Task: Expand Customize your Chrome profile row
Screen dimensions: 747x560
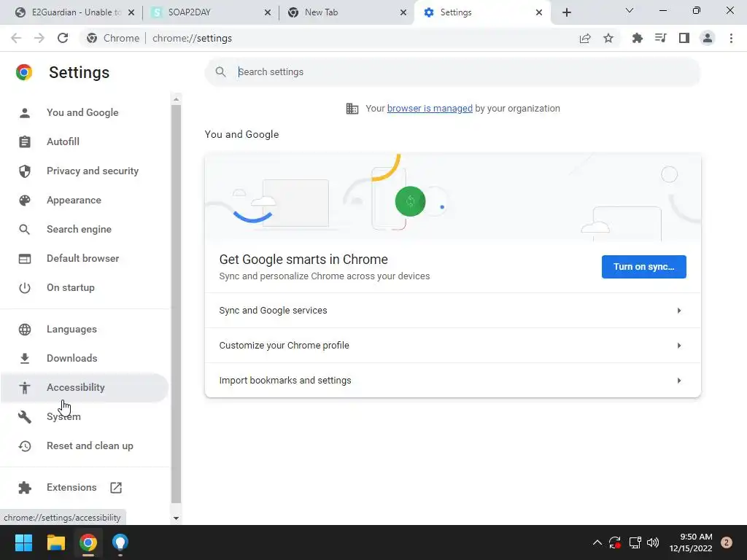Action: pos(452,346)
